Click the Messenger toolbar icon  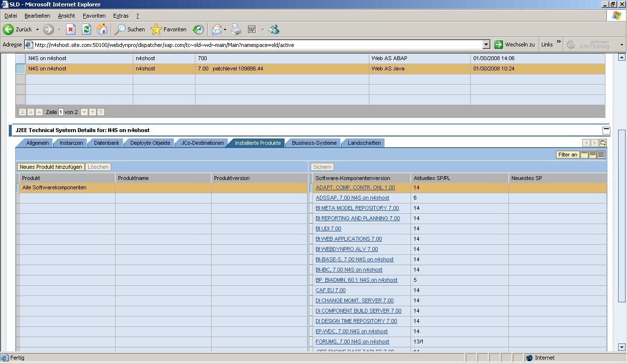point(274,29)
